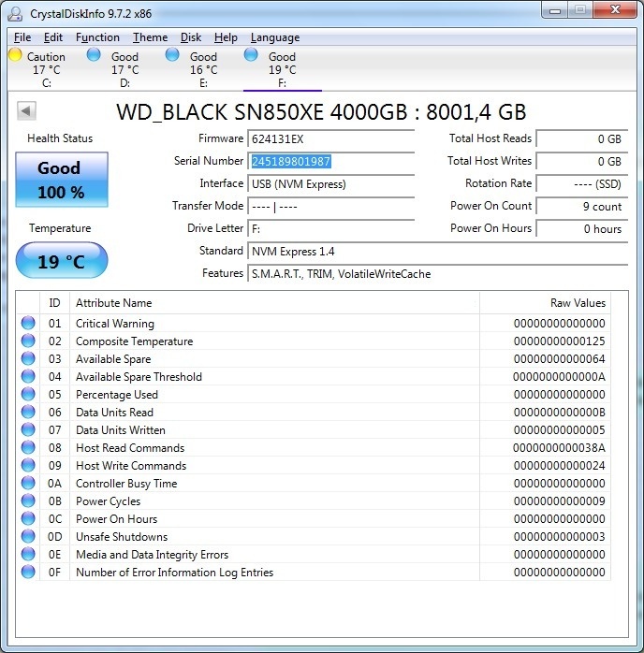644x653 pixels.
Task: Click the status dot for Host Read Commands
Action: [x=28, y=448]
